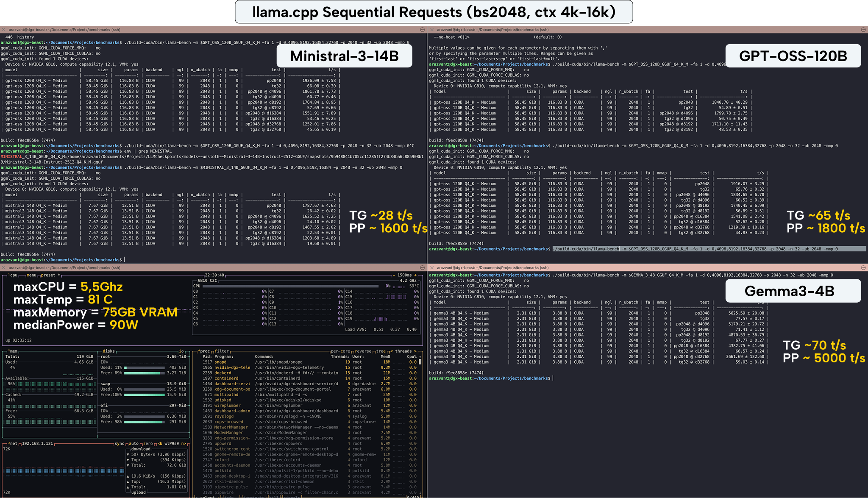This screenshot has height=498, width=868.
Task: Open the btop menu
Action: (31, 275)
